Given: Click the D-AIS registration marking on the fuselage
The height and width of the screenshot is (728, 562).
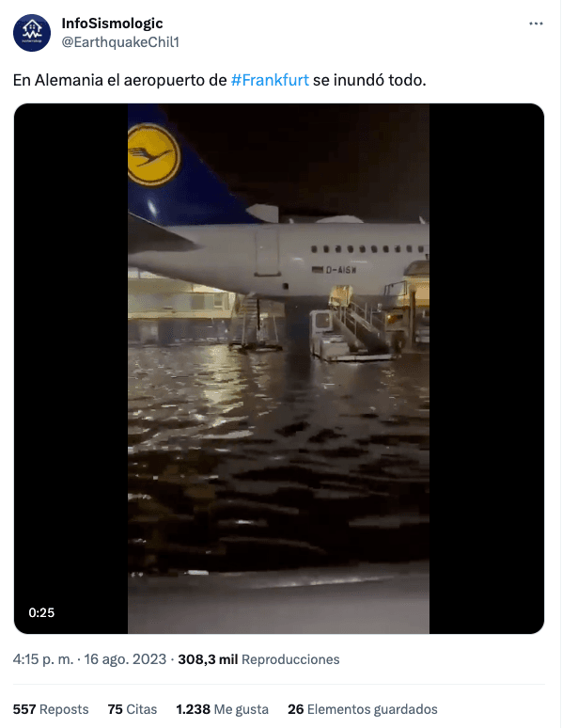Looking at the screenshot, I should point(336,269).
